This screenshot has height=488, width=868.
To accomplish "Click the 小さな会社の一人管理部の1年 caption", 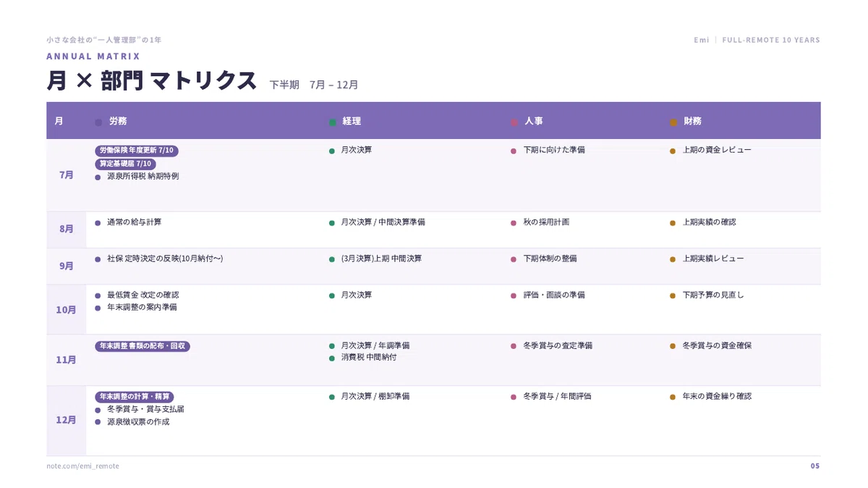I will click(103, 40).
